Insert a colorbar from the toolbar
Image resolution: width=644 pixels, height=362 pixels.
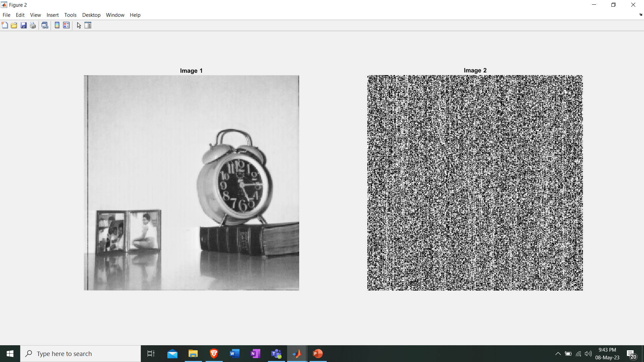click(x=57, y=25)
